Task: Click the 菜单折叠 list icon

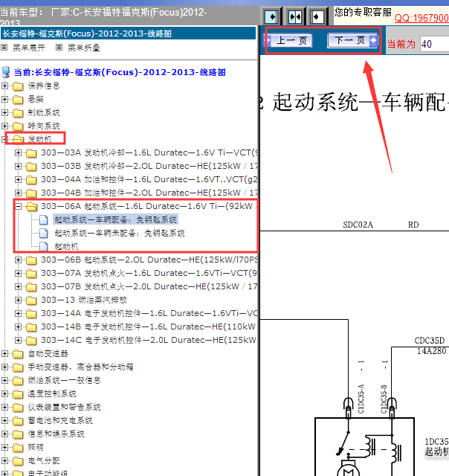Action: [x=59, y=48]
